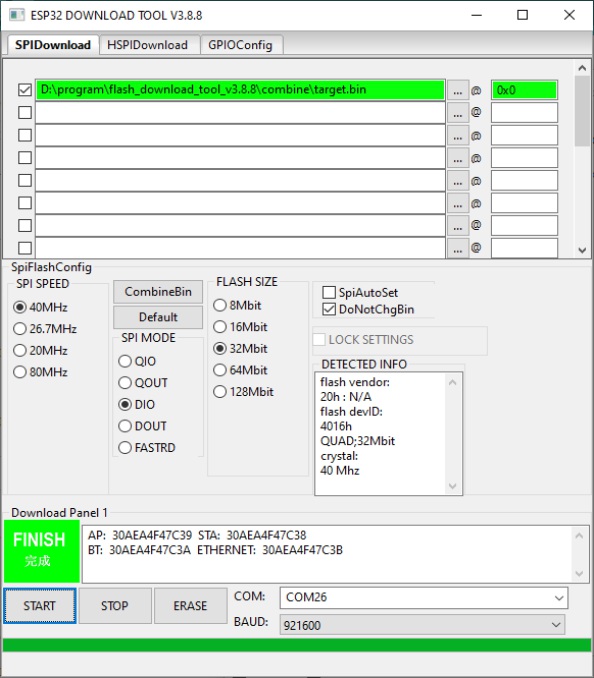Click detected info scroll down arrow
Image resolution: width=594 pixels, height=678 pixels.
point(453,486)
